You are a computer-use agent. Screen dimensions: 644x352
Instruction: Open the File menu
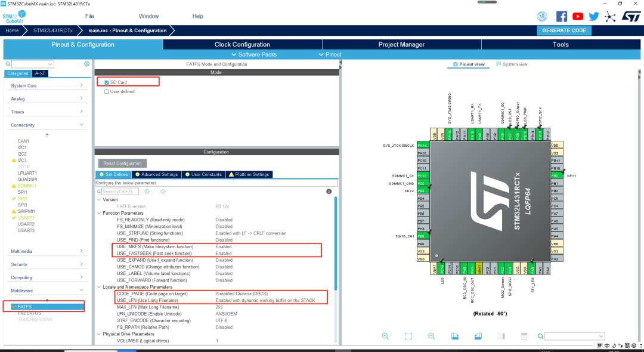[89, 17]
